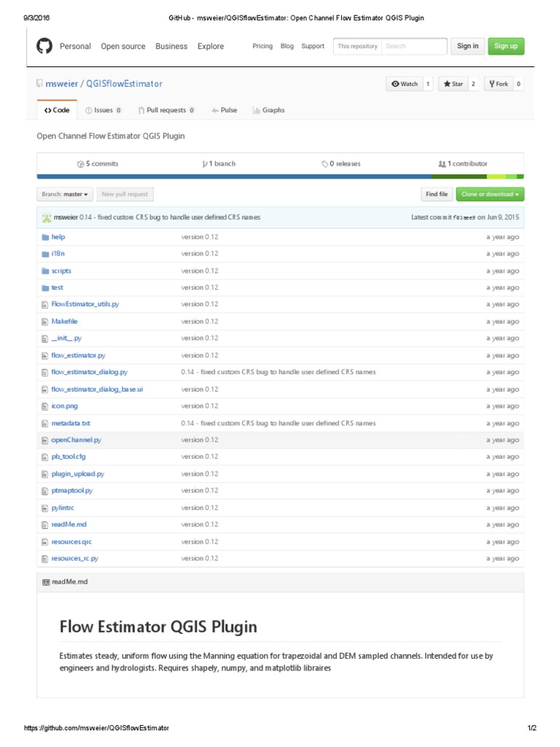Click the folder icon for scripts
560x747 pixels.
(45, 271)
